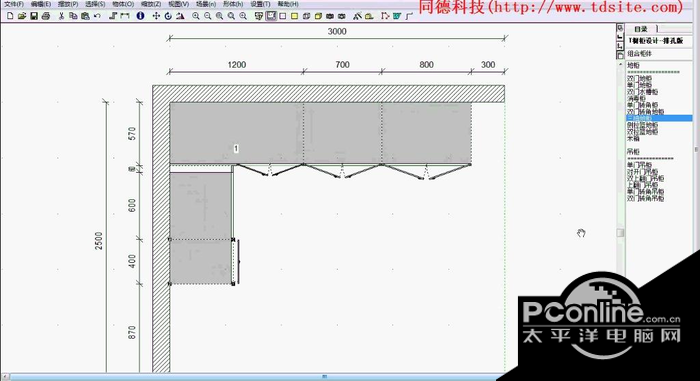Toggle the pressed plan-view icon
Image resolution: width=700 pixels, height=381 pixels.
pos(271,16)
